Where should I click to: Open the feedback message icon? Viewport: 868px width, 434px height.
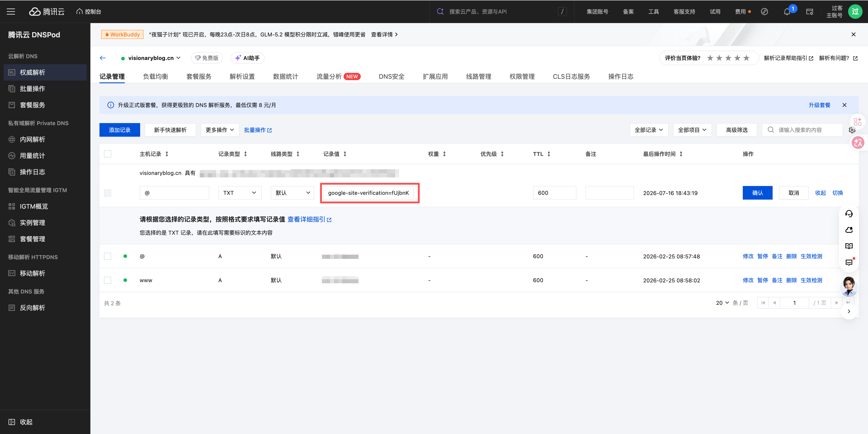[849, 262]
